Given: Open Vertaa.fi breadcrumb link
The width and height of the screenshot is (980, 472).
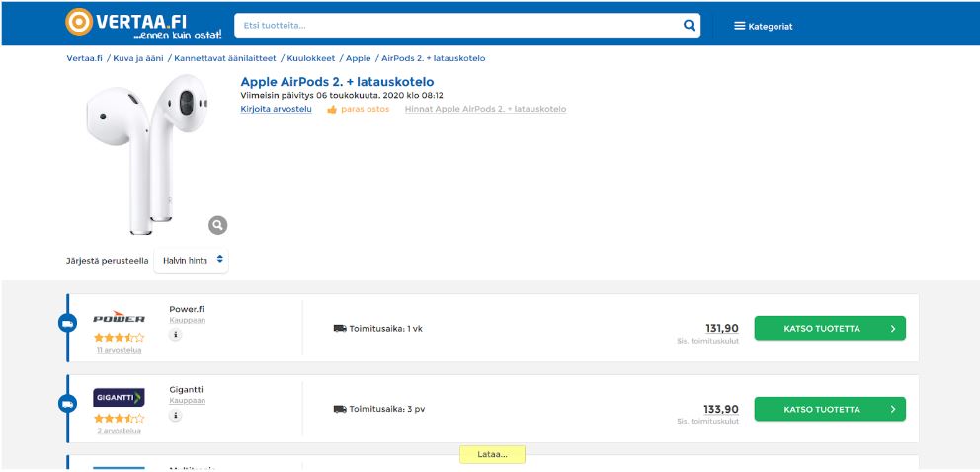Looking at the screenshot, I should click(84, 58).
